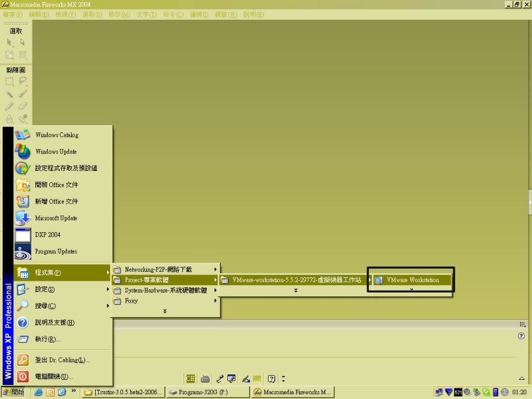Expand hidden items in the 程式集 submenu
Screen dimensions: 532x399
pyautogui.click(x=165, y=311)
